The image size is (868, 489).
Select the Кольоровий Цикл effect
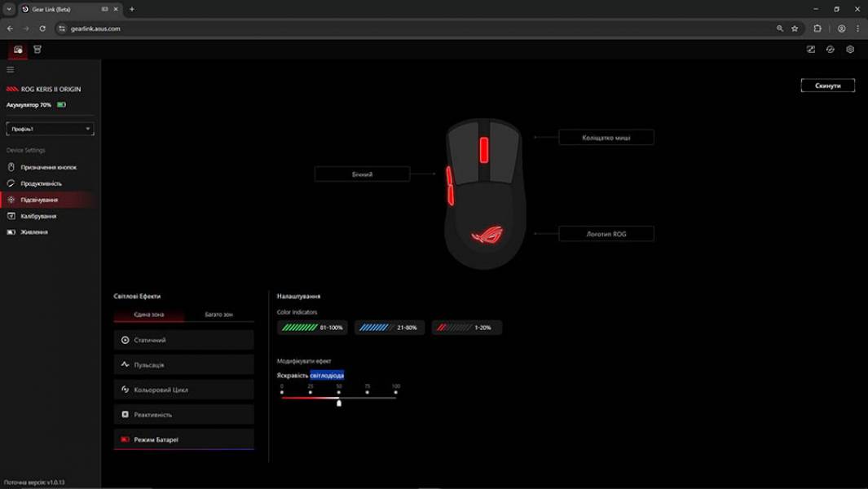[183, 390]
